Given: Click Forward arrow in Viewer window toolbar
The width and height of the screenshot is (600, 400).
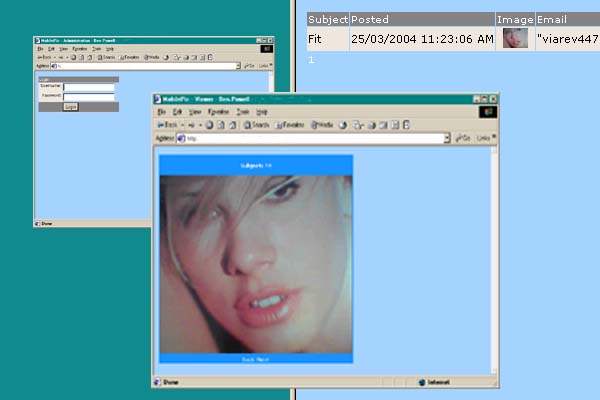Looking at the screenshot, I should (x=191, y=125).
